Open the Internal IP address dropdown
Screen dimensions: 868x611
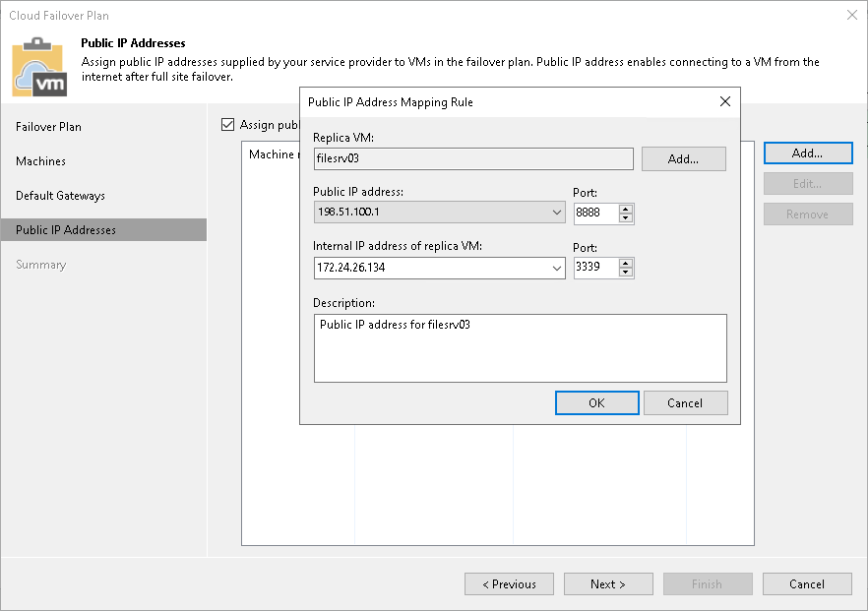557,267
